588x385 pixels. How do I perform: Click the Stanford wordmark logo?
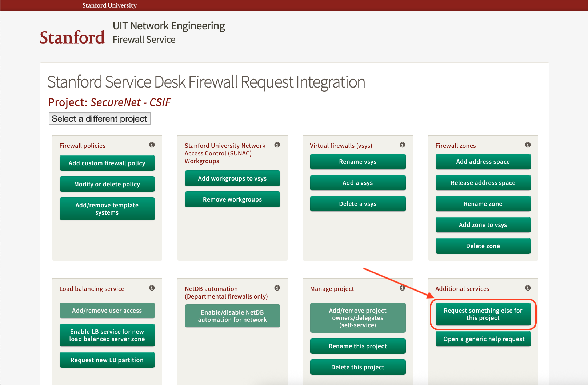(72, 37)
